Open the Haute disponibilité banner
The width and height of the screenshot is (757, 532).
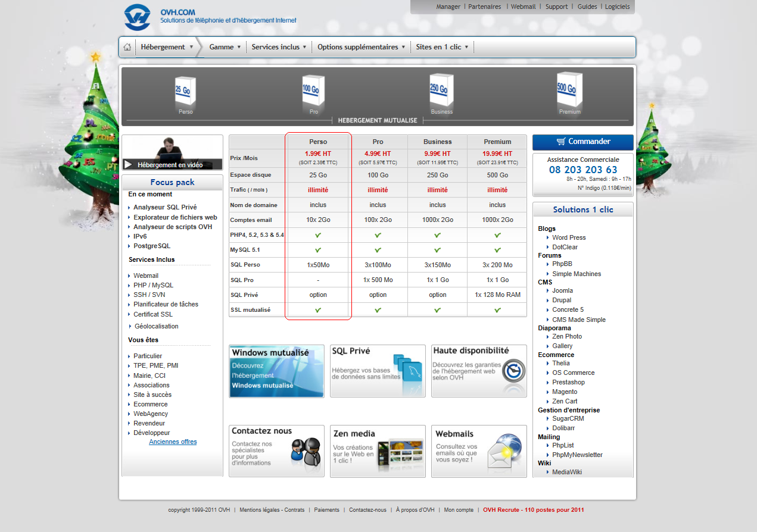479,371
